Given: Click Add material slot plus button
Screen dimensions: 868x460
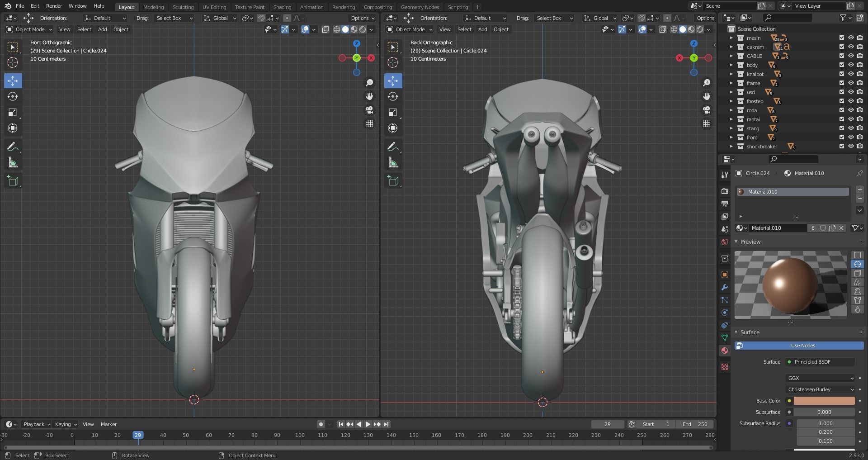Looking at the screenshot, I should click(860, 190).
